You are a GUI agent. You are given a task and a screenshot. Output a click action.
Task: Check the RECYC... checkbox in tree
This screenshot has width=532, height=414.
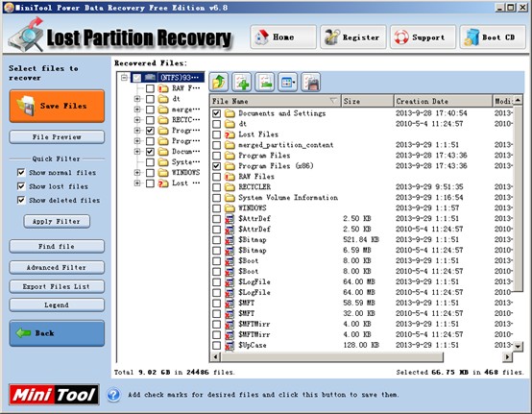click(x=150, y=120)
